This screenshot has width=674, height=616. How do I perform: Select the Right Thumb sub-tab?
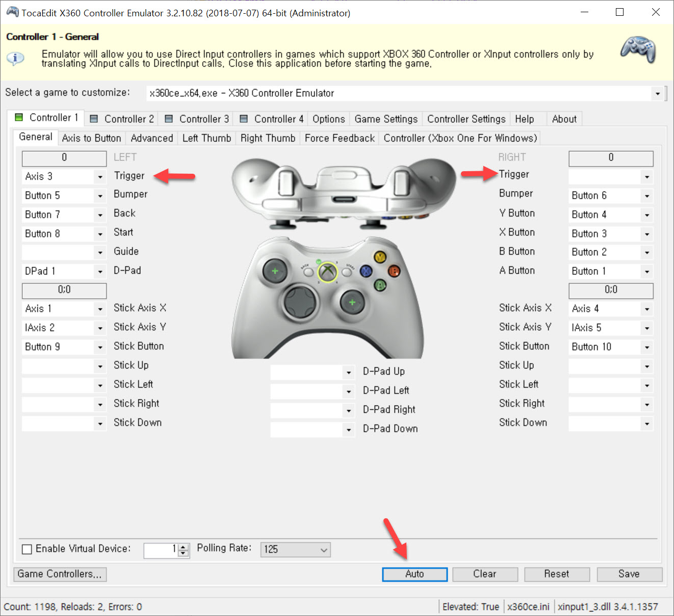point(268,138)
